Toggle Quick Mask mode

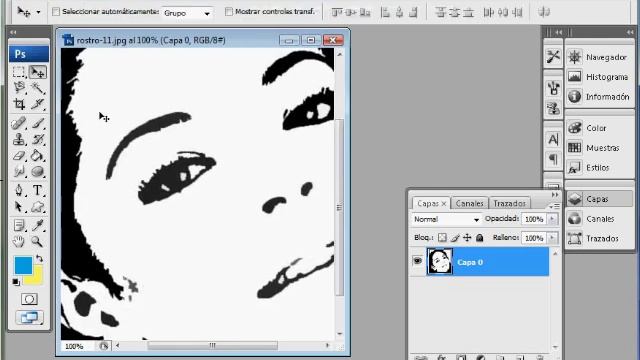pos(29,299)
